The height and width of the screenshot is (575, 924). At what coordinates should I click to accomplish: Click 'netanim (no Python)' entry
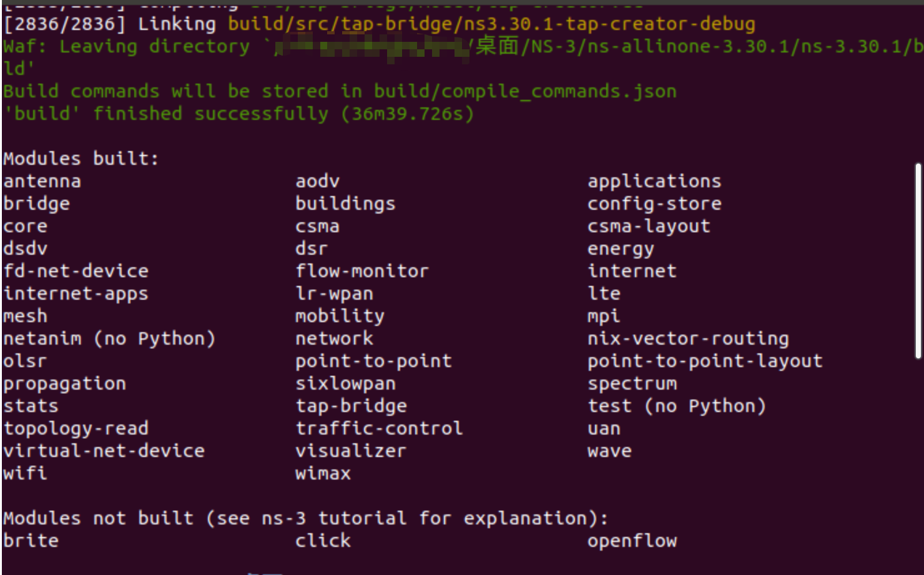click(x=109, y=339)
